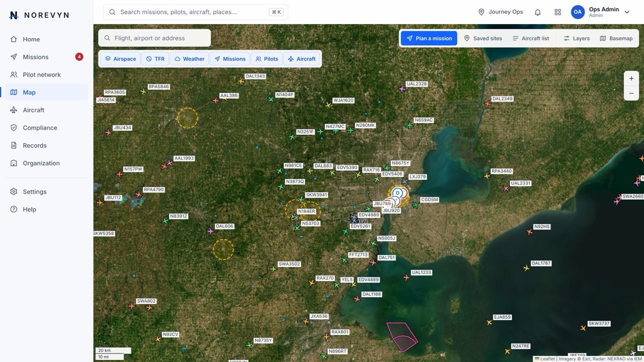Open Records in sidebar
644x362 pixels.
46,145
